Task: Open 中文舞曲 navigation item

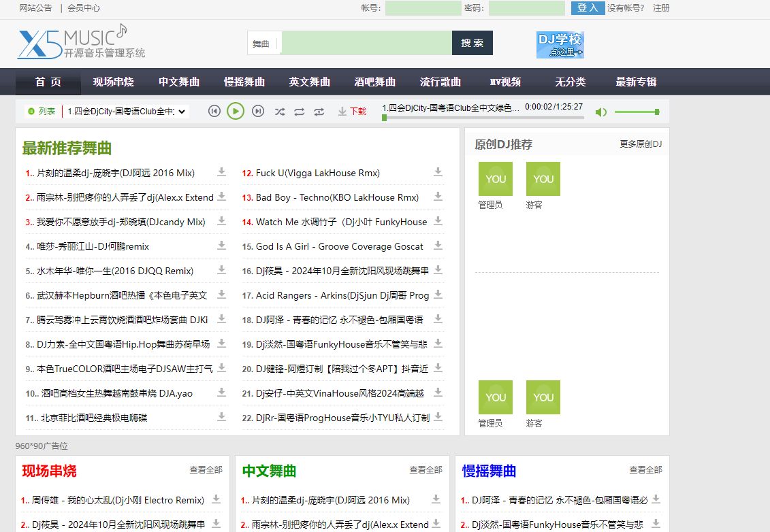Action: pos(179,82)
